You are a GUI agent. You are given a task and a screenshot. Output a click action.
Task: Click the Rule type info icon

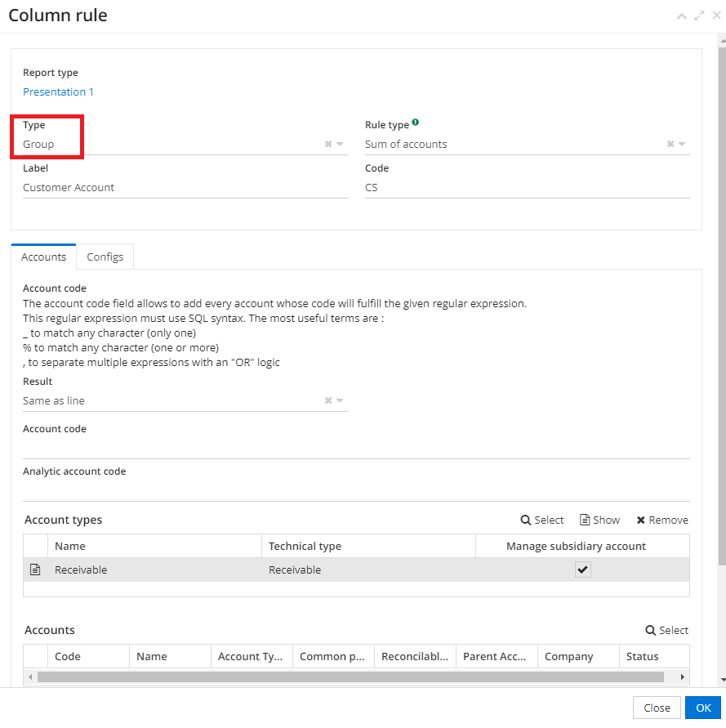point(416,123)
